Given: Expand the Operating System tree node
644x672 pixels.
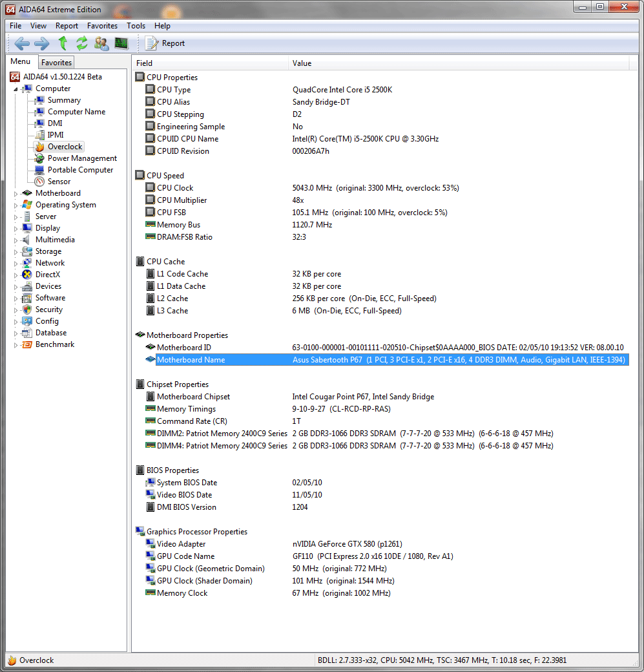Looking at the screenshot, I should tap(16, 205).
